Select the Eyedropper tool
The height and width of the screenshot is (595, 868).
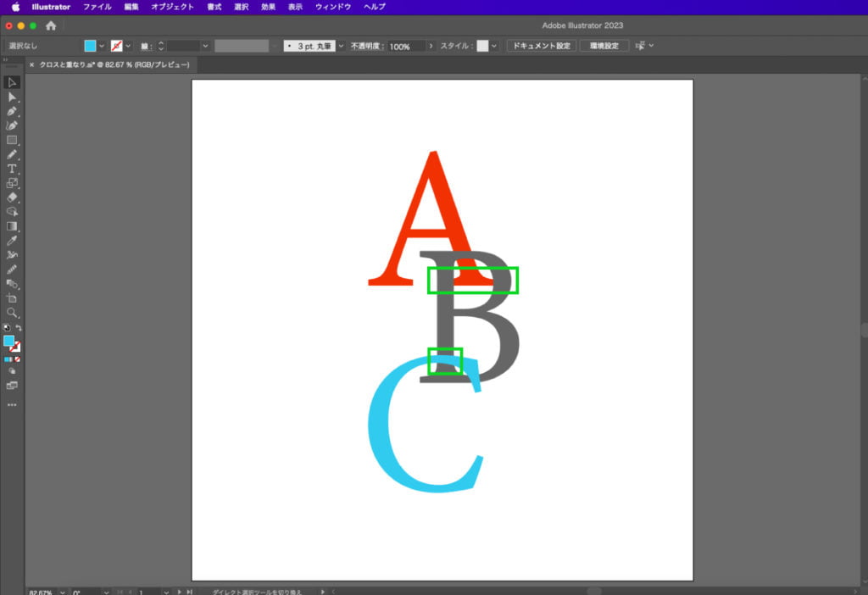pos(12,241)
